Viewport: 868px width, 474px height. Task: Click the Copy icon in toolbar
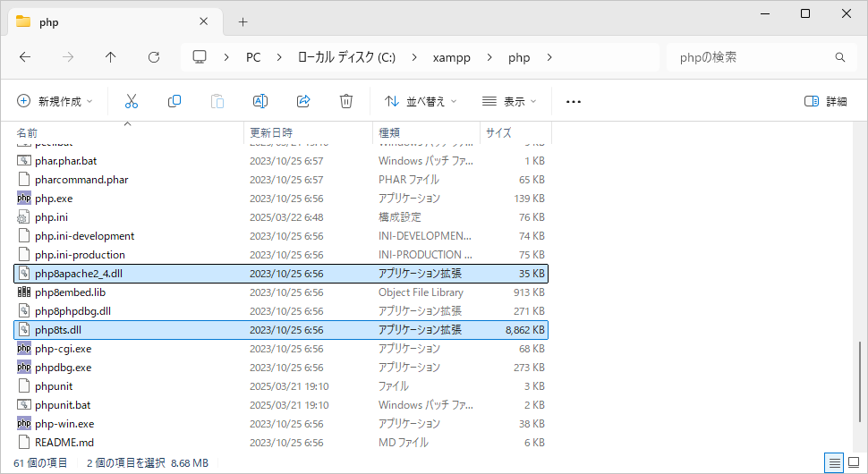coord(174,101)
